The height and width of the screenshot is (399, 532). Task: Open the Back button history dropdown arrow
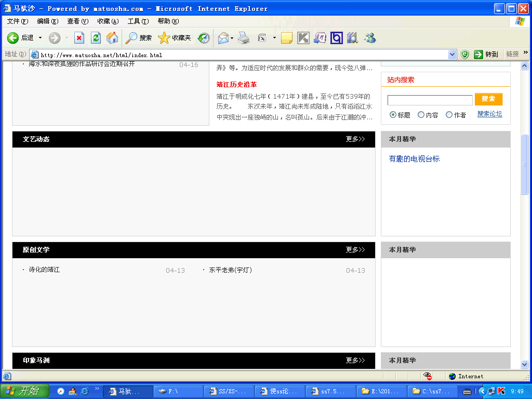pos(40,38)
